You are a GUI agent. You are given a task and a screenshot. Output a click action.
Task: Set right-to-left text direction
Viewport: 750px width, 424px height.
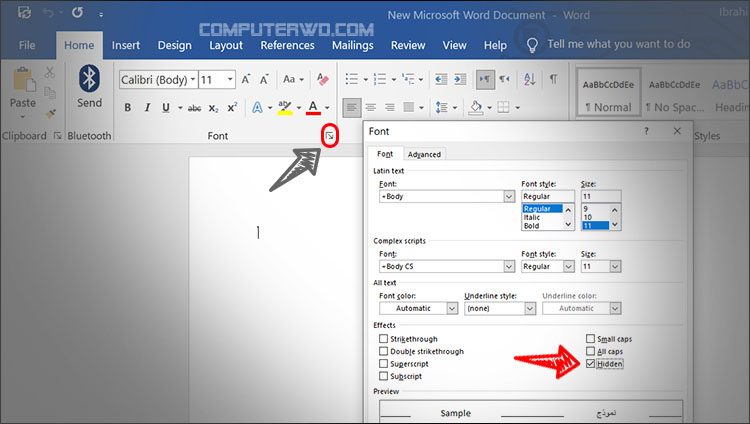pos(504,79)
